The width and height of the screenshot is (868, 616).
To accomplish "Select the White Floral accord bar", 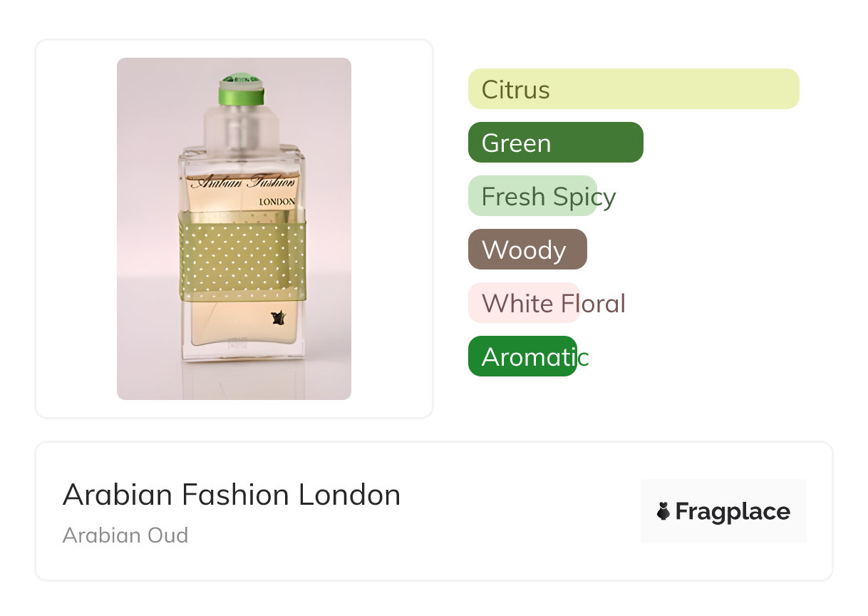I will [x=524, y=303].
